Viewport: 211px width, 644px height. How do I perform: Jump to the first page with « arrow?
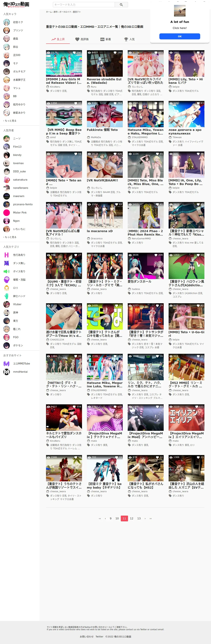tap(100, 519)
